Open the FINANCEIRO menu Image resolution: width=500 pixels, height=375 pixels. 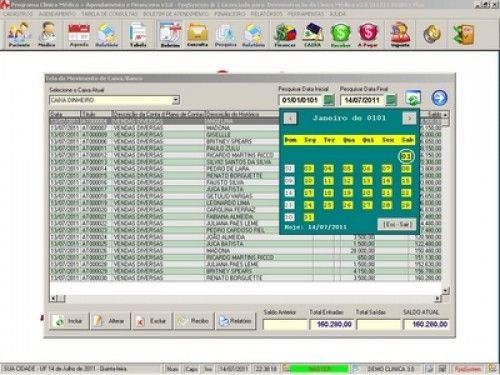(x=230, y=14)
